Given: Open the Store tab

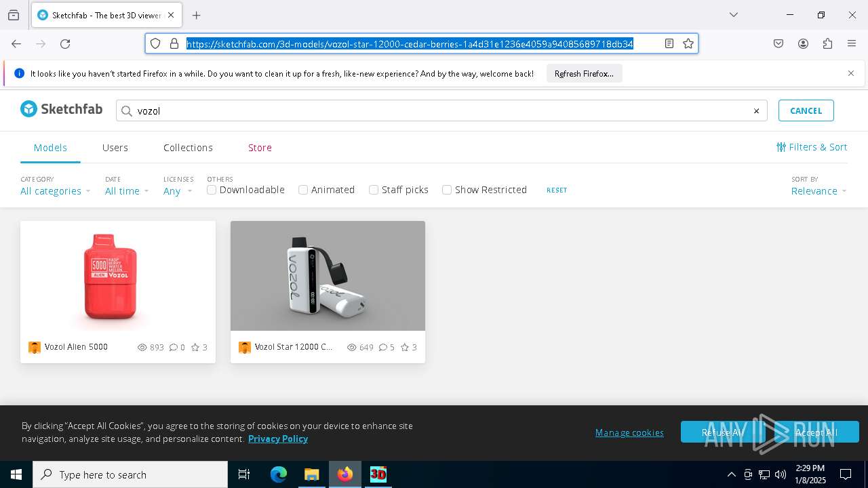Looking at the screenshot, I should pos(260,148).
